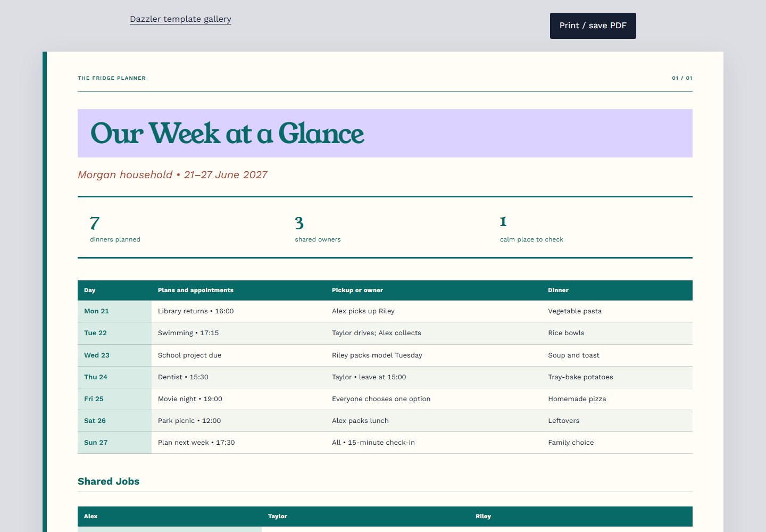Click 'All • 15-minute check-in' cell

click(434, 443)
